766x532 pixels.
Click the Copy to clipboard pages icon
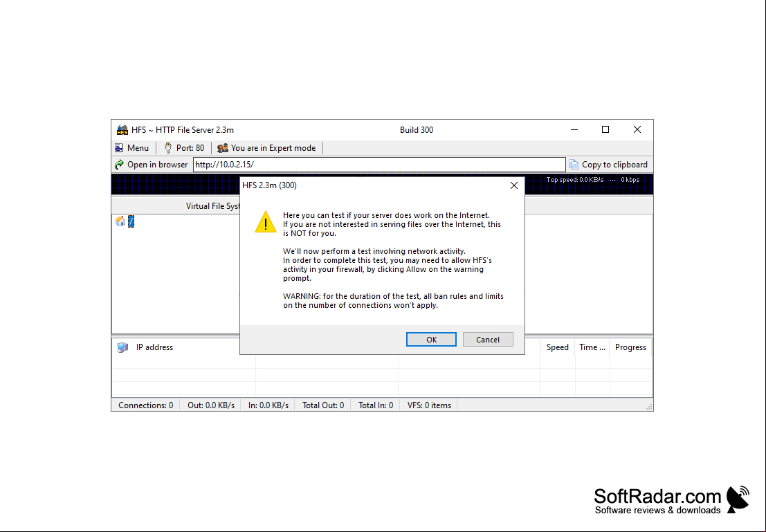574,165
